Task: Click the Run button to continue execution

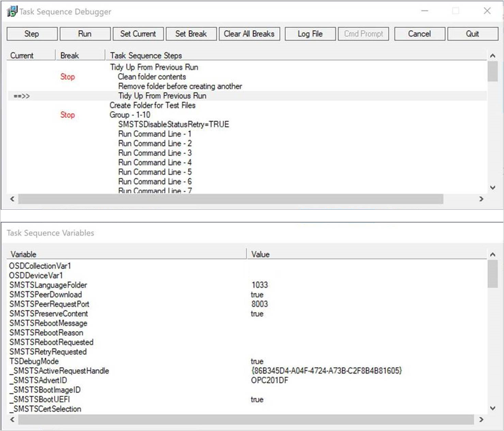Action: [x=85, y=34]
